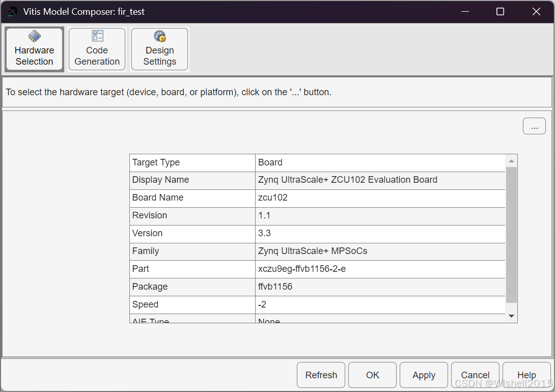Switch to the Code Generation tab
Viewport: 555px width, 392px height.
(97, 49)
